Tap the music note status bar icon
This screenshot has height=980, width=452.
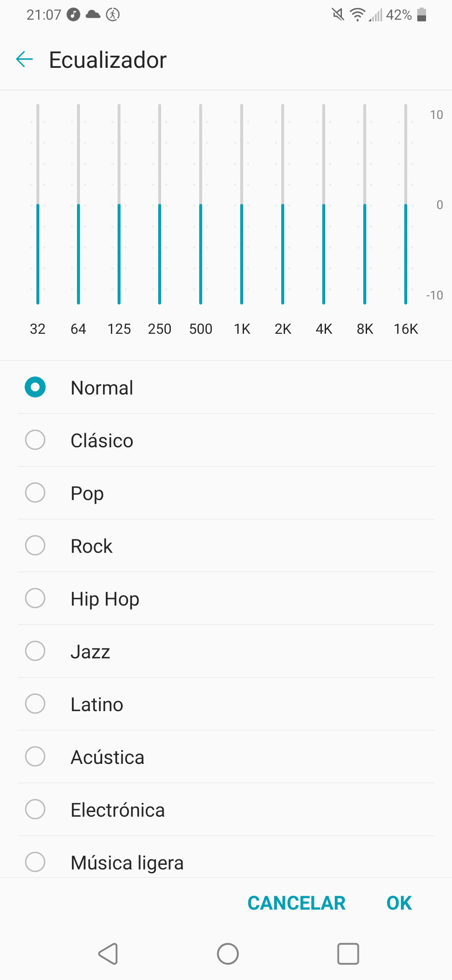click(74, 15)
